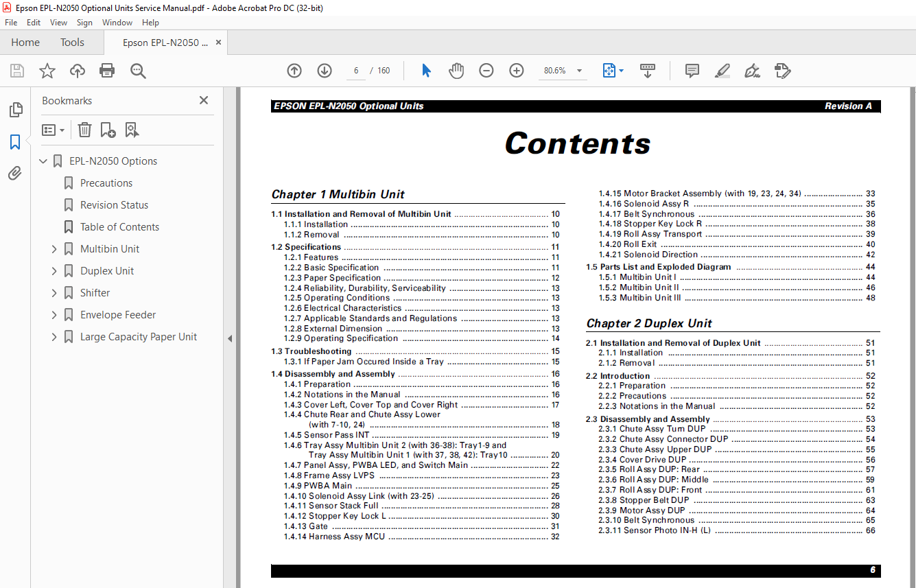The height and width of the screenshot is (588, 916).
Task: Click the upload to cloud icon
Action: (x=78, y=71)
